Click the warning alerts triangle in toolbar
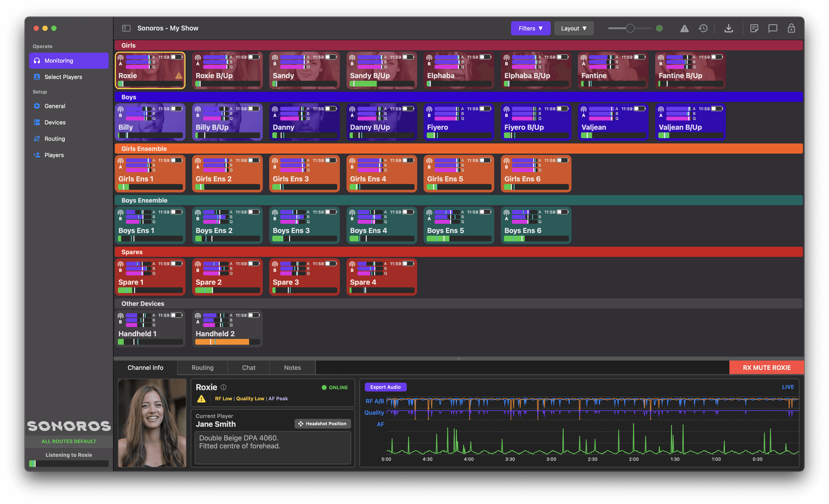Viewport: 829px width, 504px height. click(x=684, y=29)
